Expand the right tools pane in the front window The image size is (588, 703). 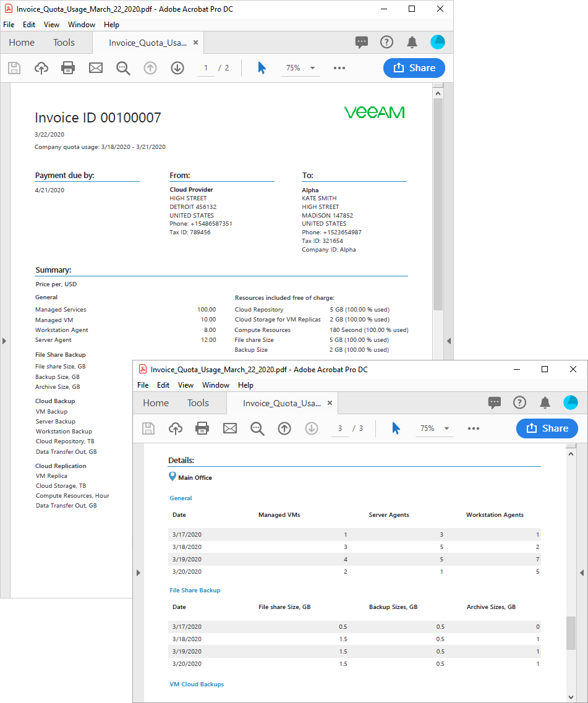tap(582, 573)
